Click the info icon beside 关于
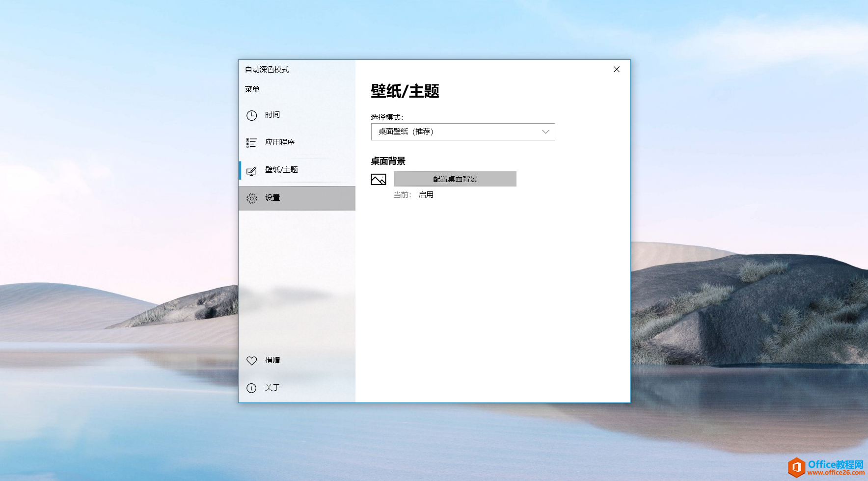Screen dimensions: 868x481 [x=251, y=388]
